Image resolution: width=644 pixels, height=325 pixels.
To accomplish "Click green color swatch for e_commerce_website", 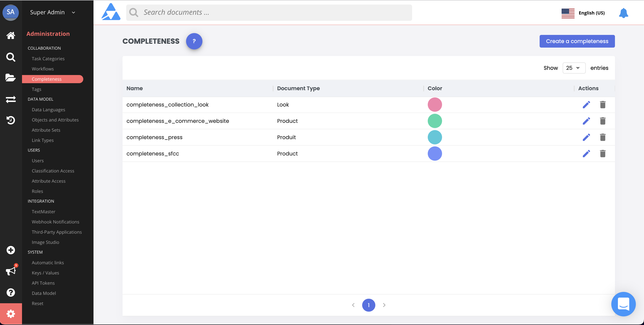I will (x=435, y=121).
